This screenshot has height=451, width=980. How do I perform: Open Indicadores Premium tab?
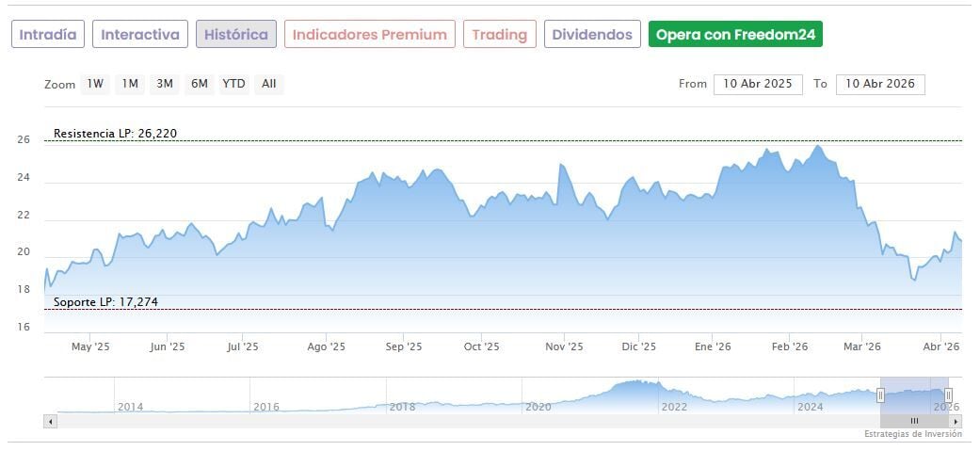(x=370, y=35)
